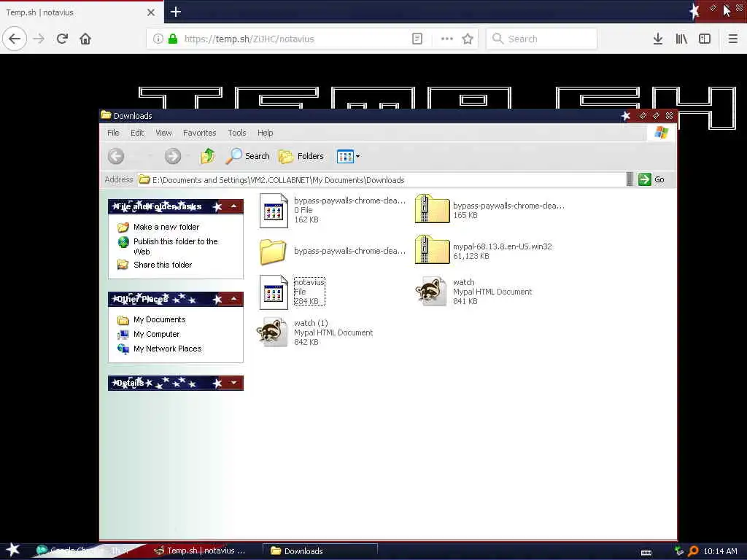Click Publish this folder to the Web
Viewport: 747px width, 560px height.
click(175, 246)
